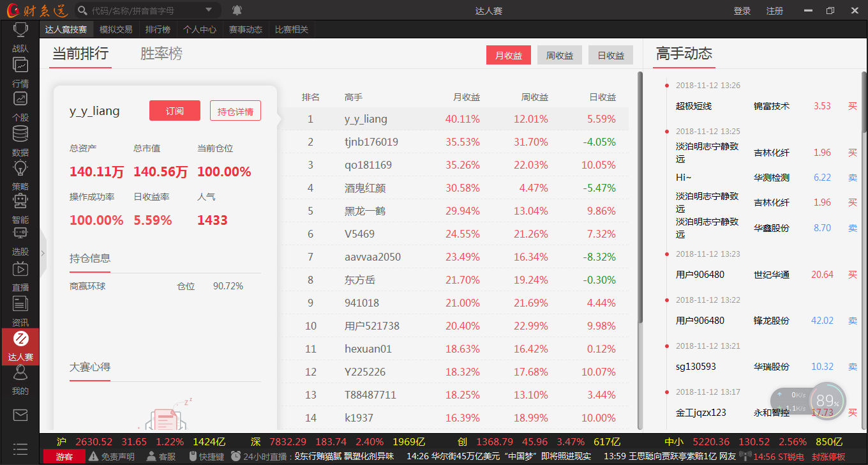The height and width of the screenshot is (465, 868).
Task: Switch to 比赛相关 tab
Action: coord(292,29)
